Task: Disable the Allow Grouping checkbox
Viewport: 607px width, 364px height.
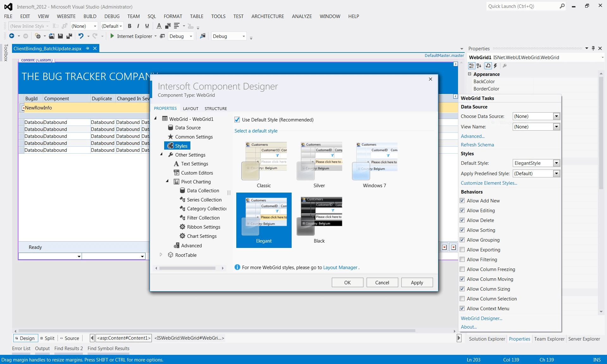Action: click(x=462, y=240)
